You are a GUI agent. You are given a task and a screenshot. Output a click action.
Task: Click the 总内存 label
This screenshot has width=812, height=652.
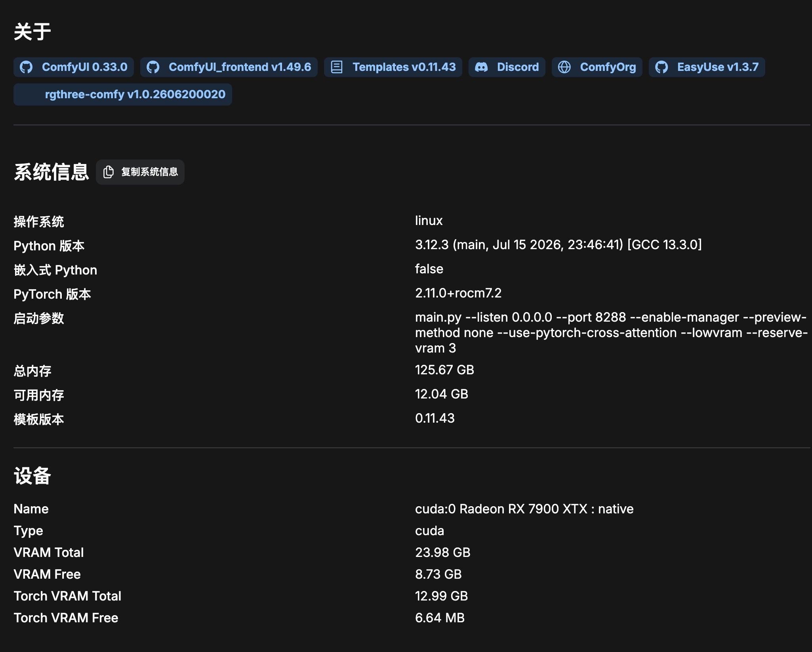[32, 371]
